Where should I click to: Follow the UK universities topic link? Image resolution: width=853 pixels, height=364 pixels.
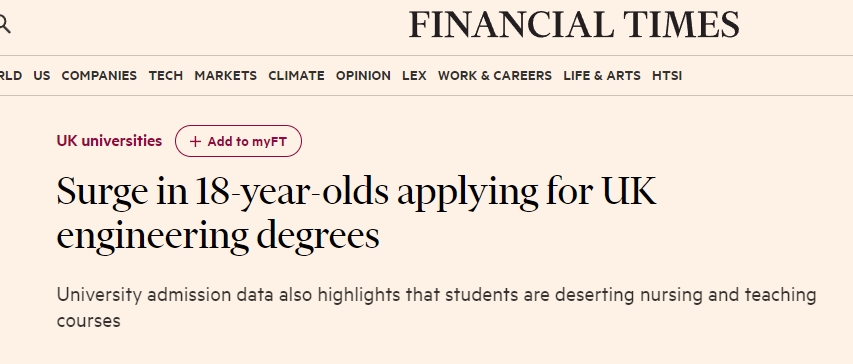tap(109, 141)
